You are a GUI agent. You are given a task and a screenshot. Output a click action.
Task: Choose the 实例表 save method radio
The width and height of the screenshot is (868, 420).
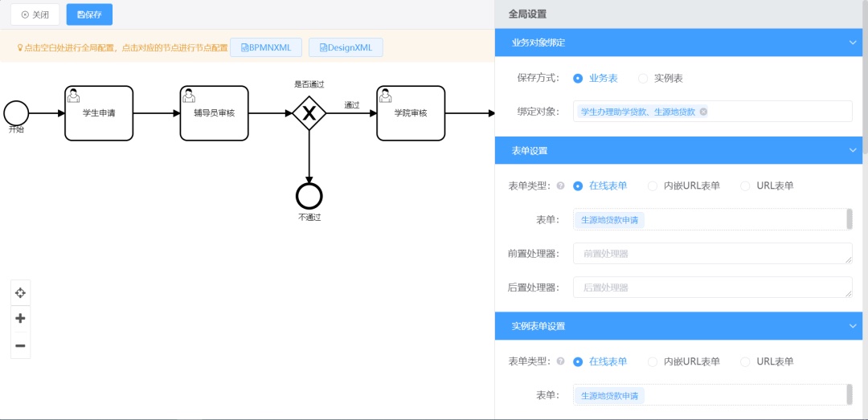(643, 79)
